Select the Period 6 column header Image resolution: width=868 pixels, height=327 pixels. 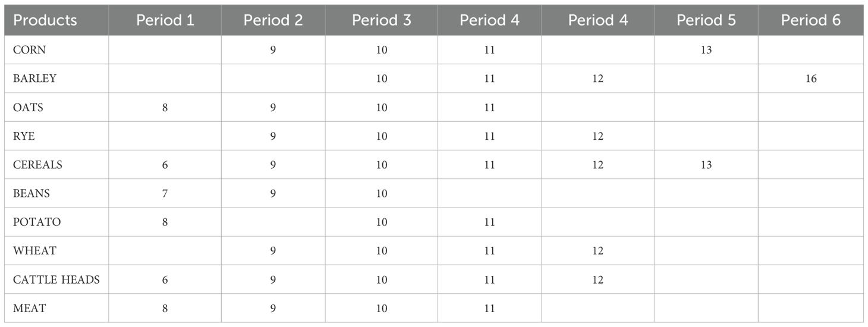(811, 20)
